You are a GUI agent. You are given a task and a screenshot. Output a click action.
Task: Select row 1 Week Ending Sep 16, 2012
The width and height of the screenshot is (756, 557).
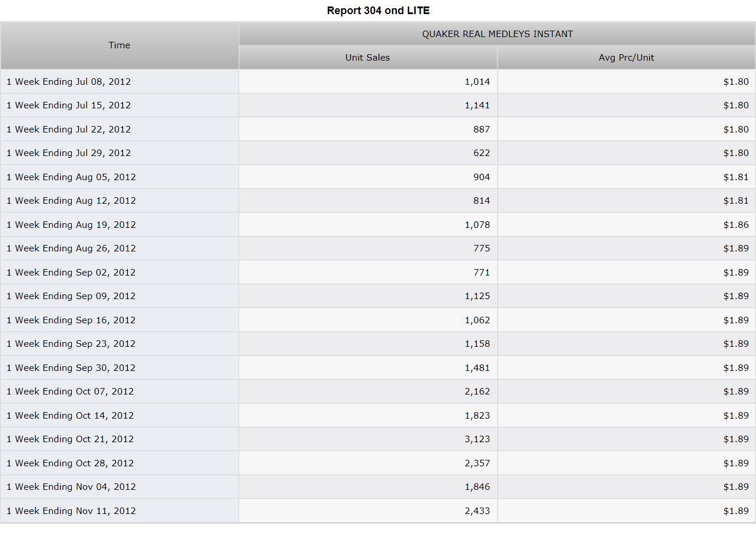(378, 320)
